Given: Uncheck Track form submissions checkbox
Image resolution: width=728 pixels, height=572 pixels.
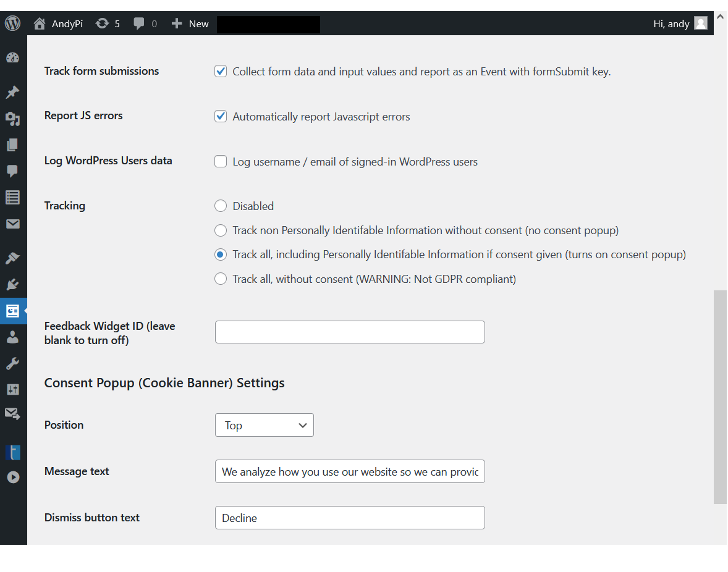Looking at the screenshot, I should click(x=221, y=72).
